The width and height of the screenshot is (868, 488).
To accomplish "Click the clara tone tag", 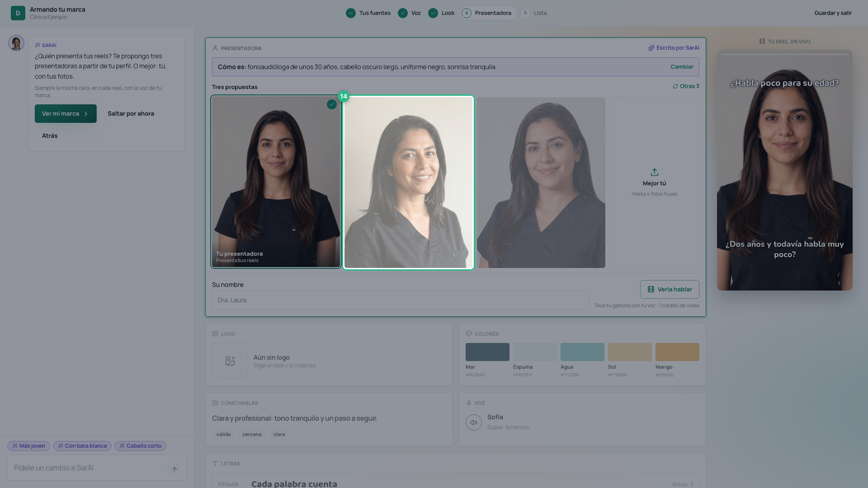I will pyautogui.click(x=279, y=435).
